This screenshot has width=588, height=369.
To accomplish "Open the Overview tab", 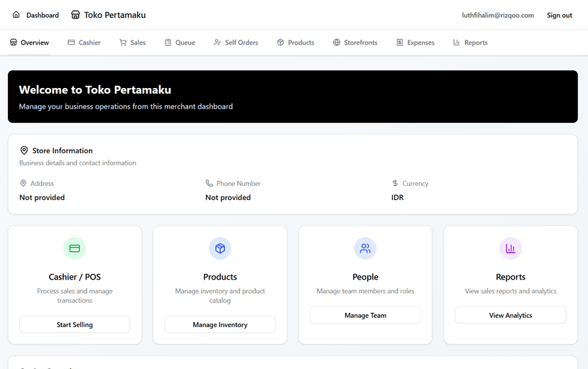I will pyautogui.click(x=29, y=43).
